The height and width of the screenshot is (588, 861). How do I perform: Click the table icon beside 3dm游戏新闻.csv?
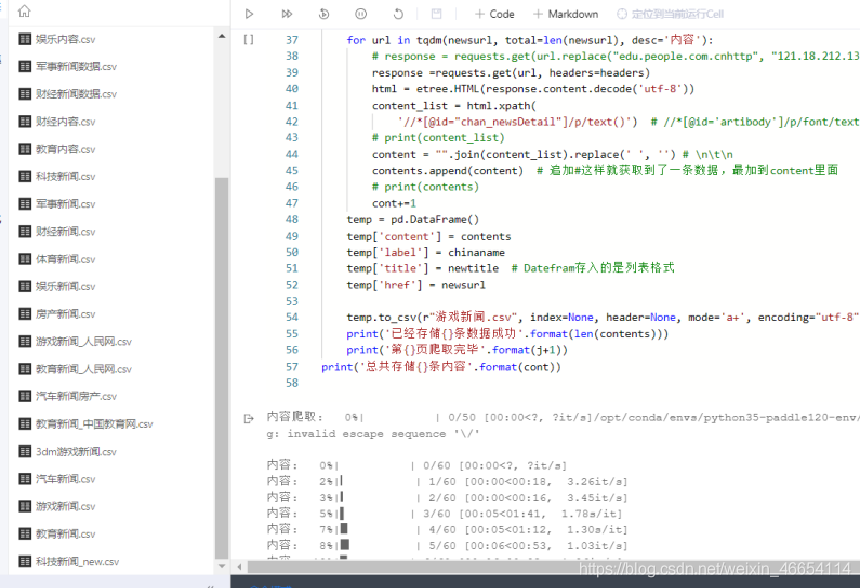point(25,451)
